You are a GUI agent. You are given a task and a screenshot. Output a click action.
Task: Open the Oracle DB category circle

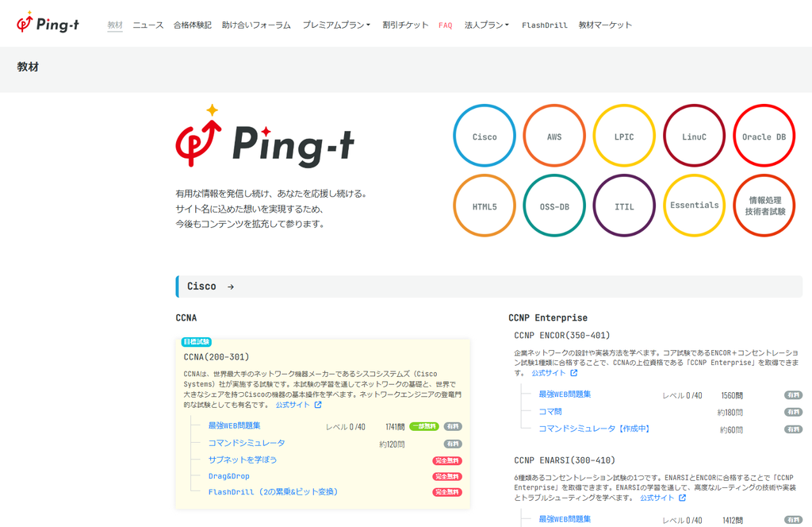click(764, 136)
